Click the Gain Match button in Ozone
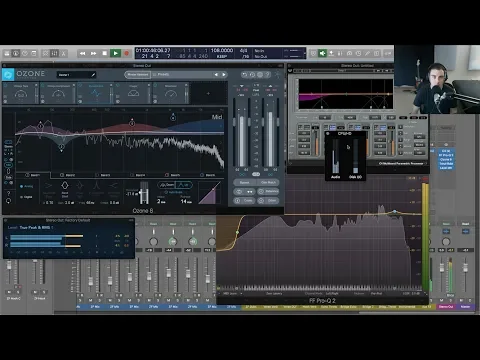The width and height of the screenshot is (480, 360). click(268, 182)
